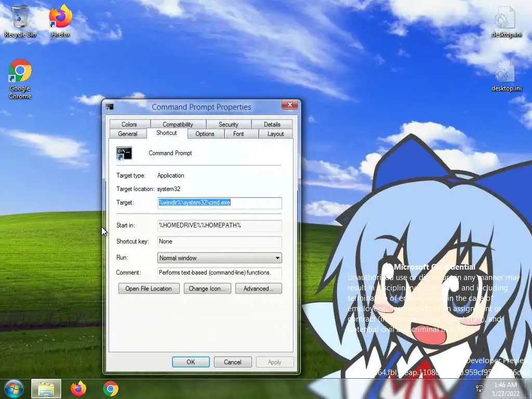This screenshot has width=532, height=399.
Task: Switch to the General tab
Action: pos(128,134)
